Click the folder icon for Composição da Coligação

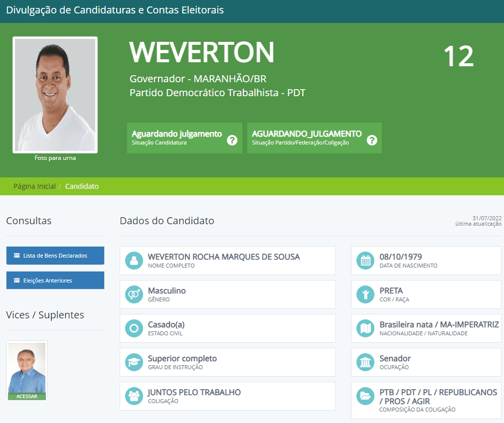[365, 396]
